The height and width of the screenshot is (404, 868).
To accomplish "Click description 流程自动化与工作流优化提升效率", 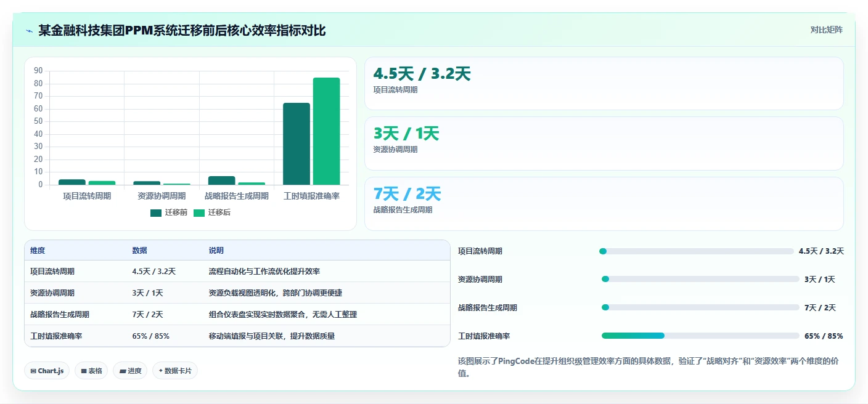I will (x=264, y=271).
